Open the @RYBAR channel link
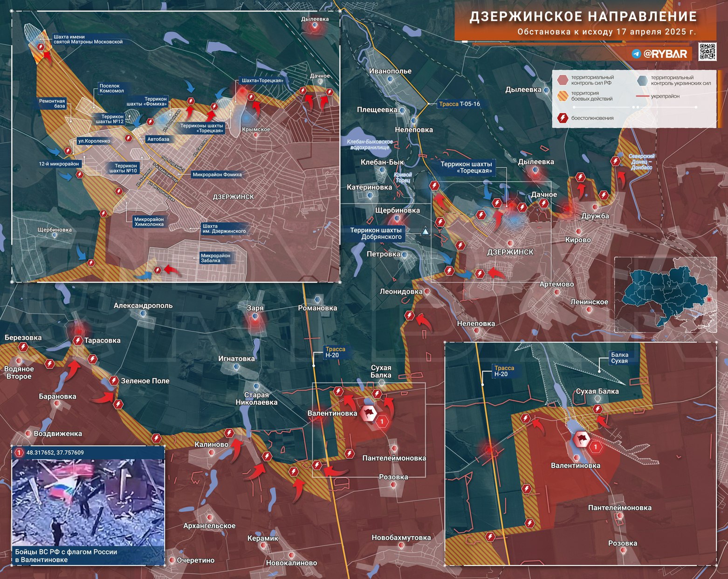This screenshot has height=579, width=728. [x=665, y=54]
